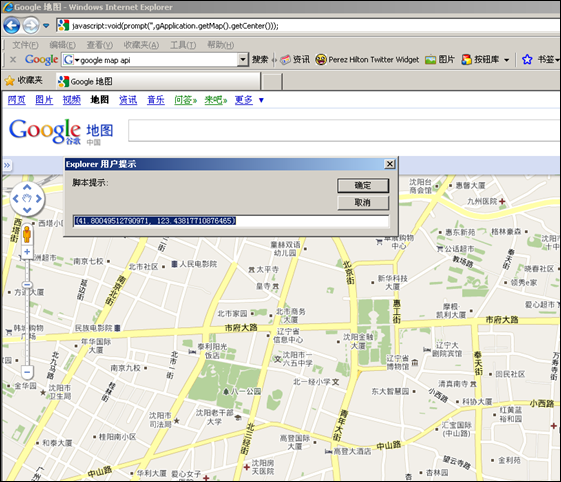Expand the toolbar search history dropdown arrow
Viewport: 561px width, 482px height.
click(x=243, y=60)
